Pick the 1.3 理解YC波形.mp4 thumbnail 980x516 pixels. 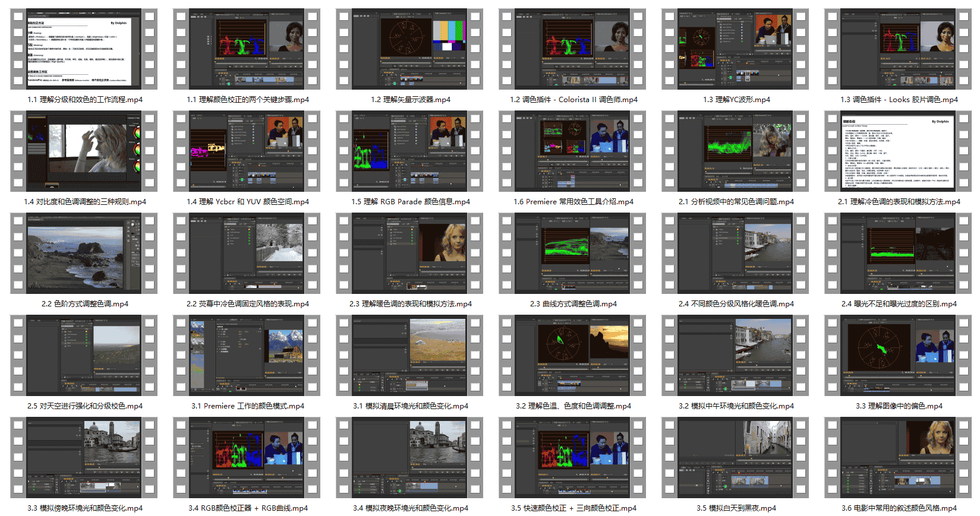click(735, 49)
